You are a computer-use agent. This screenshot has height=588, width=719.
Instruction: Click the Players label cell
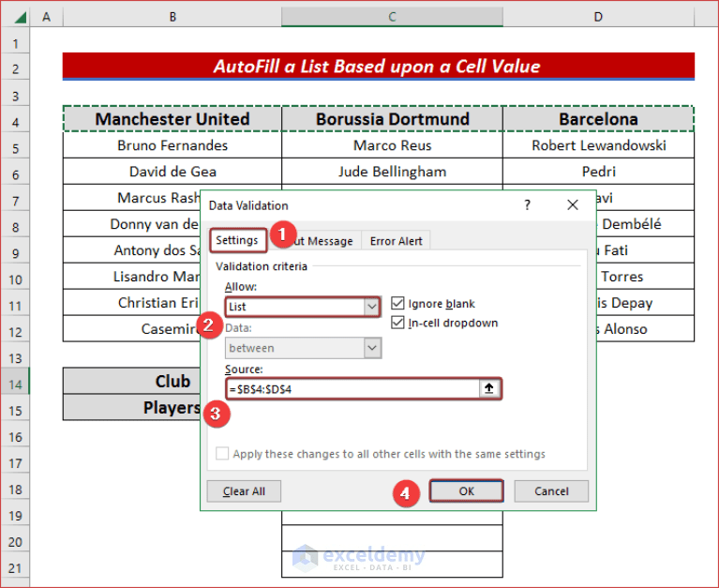point(132,407)
